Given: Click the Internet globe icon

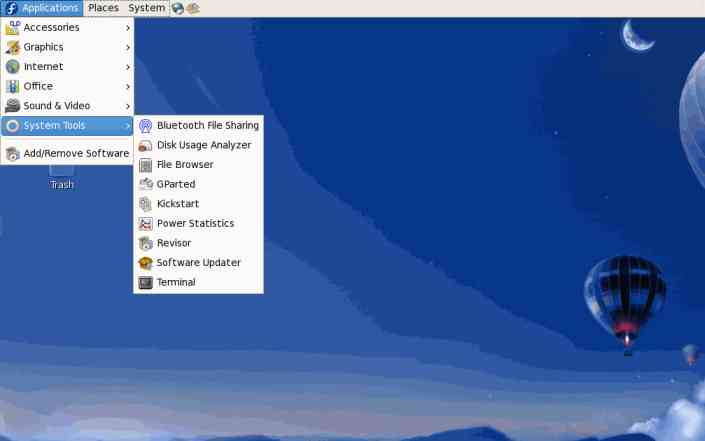Looking at the screenshot, I should [x=13, y=67].
